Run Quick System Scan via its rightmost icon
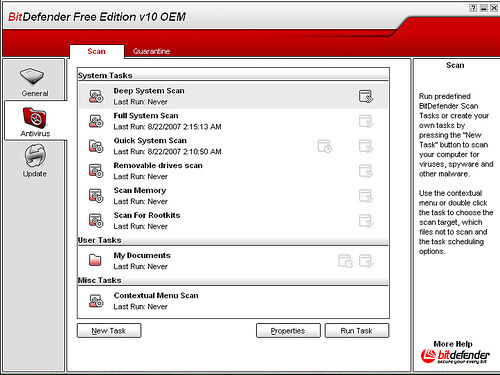Image resolution: width=500 pixels, height=375 pixels. 366,146
